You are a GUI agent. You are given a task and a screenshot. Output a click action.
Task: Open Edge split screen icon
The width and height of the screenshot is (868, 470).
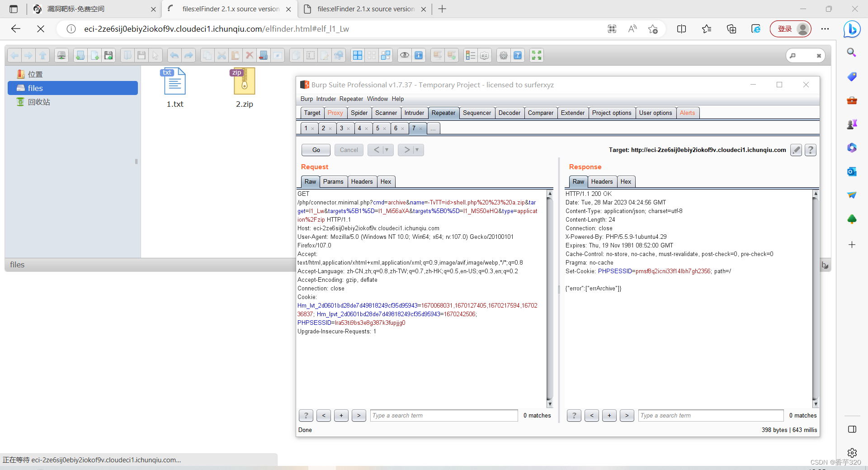pos(682,29)
